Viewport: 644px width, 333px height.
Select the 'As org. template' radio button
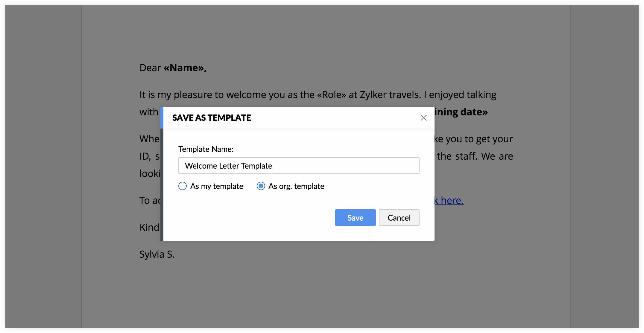[261, 186]
